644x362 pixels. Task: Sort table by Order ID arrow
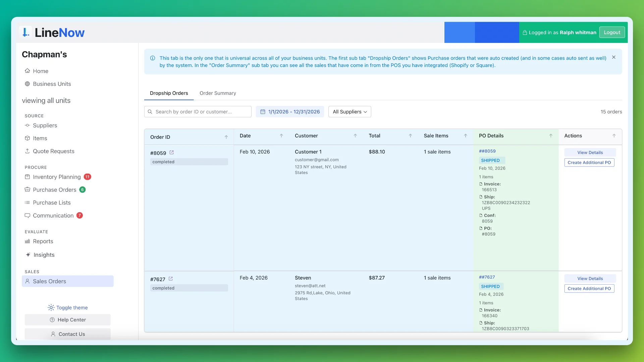click(x=226, y=137)
